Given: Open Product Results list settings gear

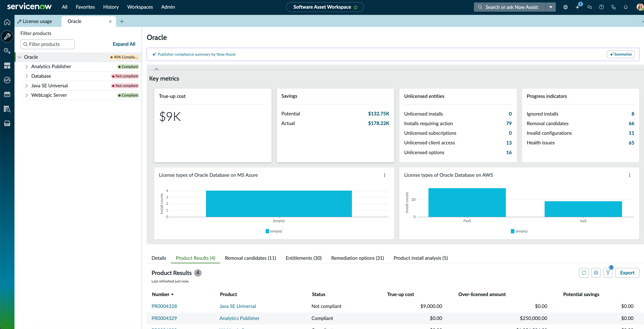Looking at the screenshot, I should (x=596, y=273).
